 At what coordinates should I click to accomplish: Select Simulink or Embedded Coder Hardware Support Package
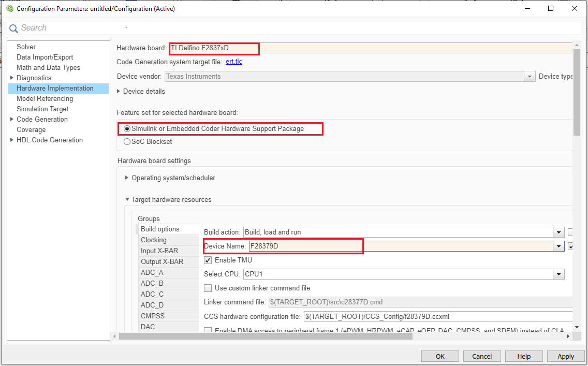coord(127,128)
